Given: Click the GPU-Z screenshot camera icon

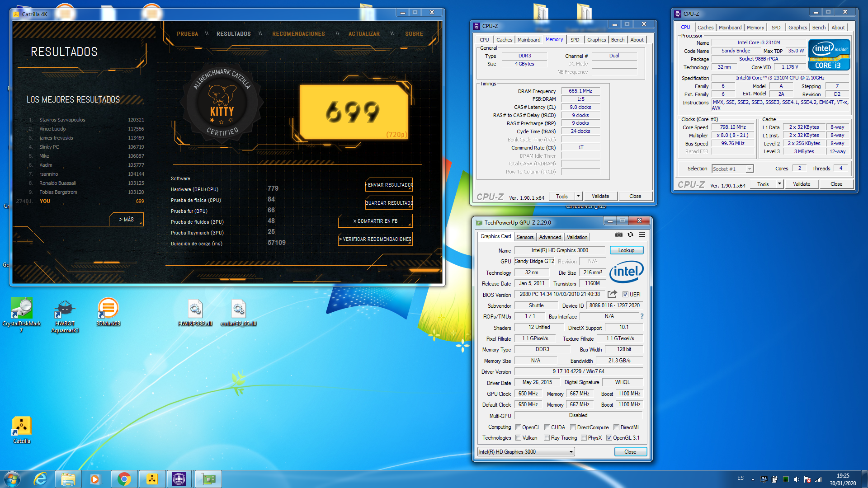Looking at the screenshot, I should pyautogui.click(x=619, y=235).
